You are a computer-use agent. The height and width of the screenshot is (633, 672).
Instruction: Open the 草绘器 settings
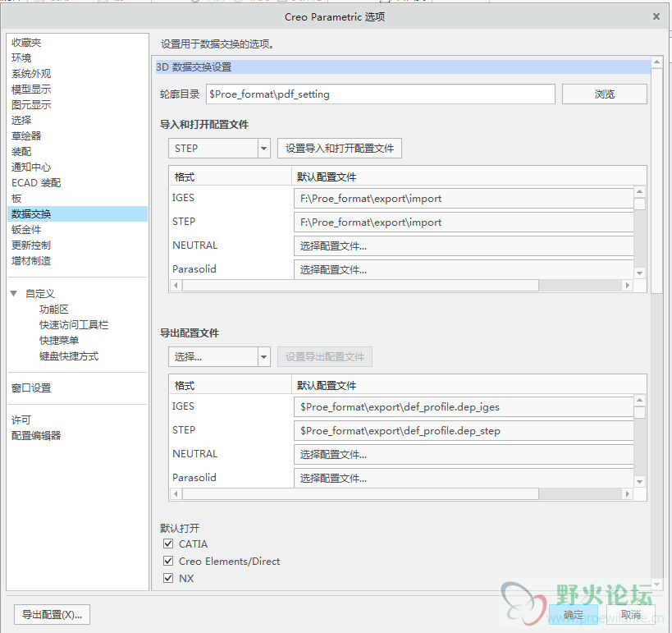(26, 136)
